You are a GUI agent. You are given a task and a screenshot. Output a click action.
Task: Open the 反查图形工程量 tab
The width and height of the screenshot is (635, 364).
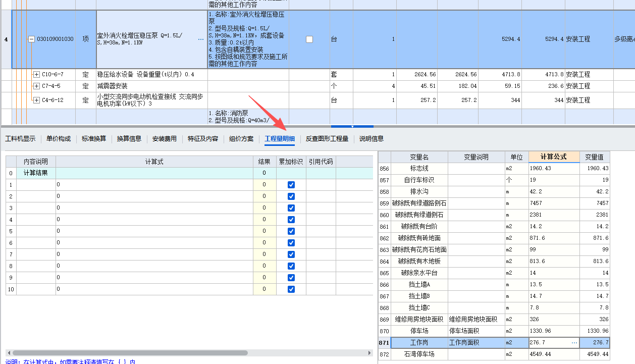[327, 139]
